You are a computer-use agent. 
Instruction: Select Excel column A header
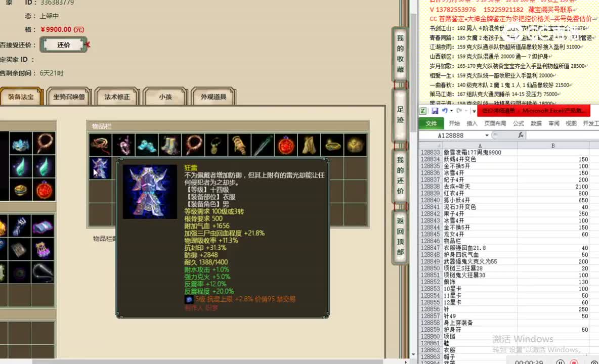click(480, 146)
